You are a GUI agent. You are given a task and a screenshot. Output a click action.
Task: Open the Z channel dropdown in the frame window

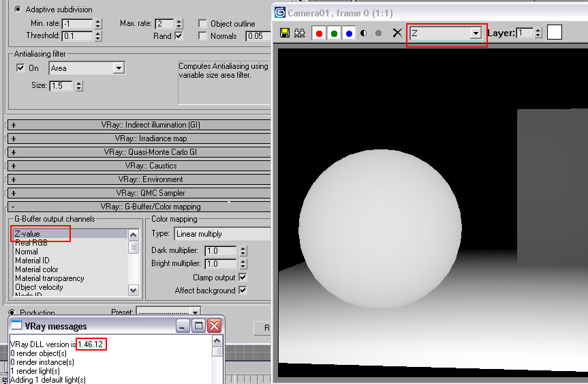coord(476,33)
